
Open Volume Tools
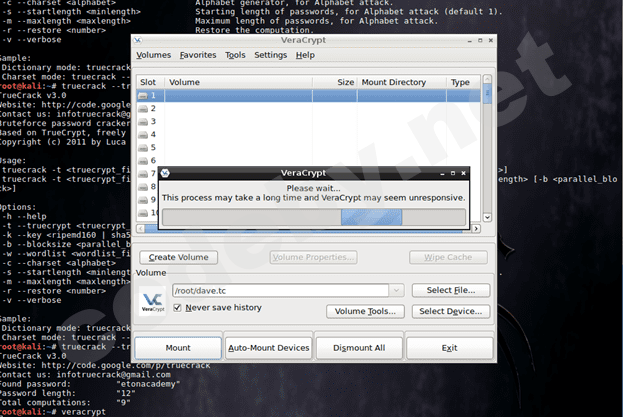pos(365,311)
